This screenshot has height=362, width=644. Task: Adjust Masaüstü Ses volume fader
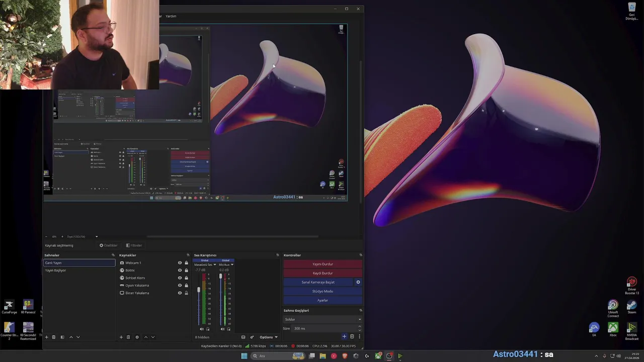coord(199,290)
